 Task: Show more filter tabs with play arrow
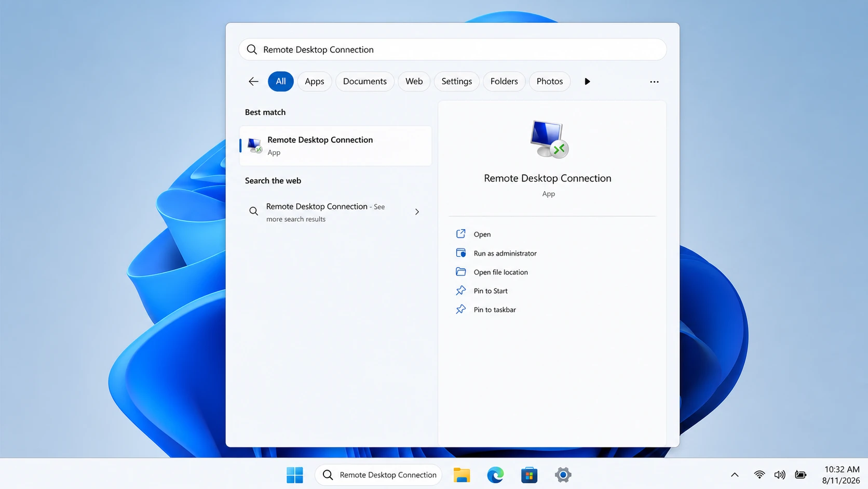[x=587, y=82]
